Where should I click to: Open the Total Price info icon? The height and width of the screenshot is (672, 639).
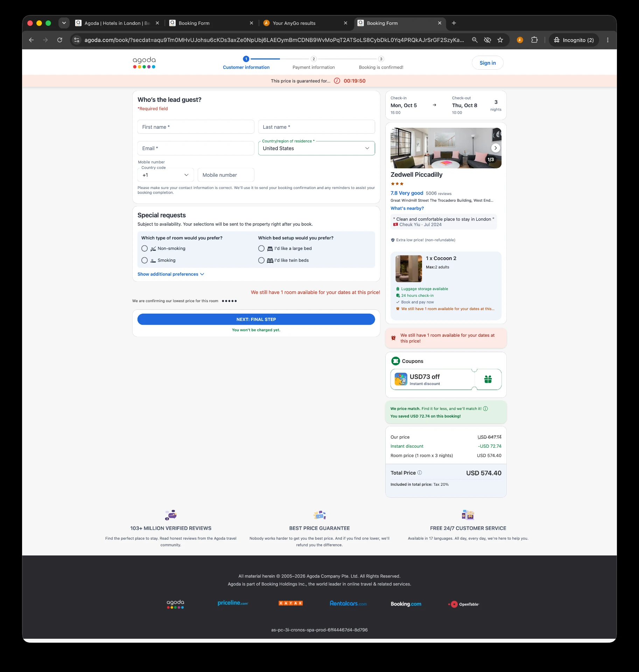(x=420, y=472)
